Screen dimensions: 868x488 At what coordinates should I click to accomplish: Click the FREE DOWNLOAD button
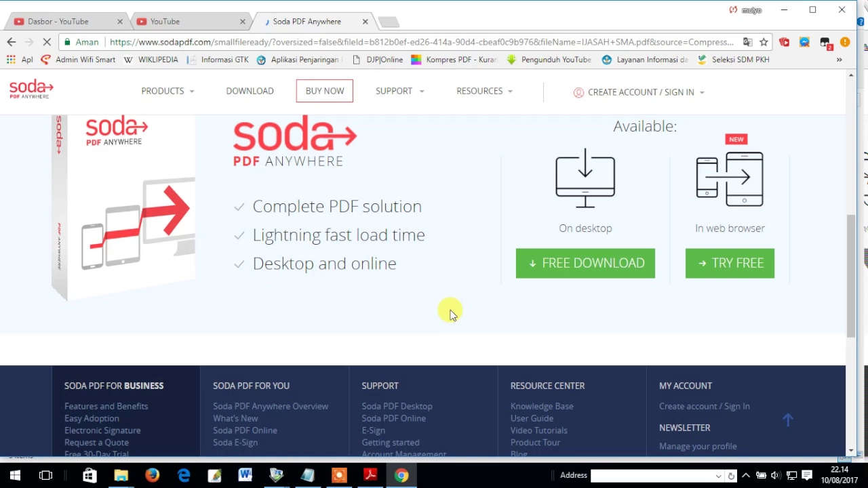pyautogui.click(x=585, y=263)
